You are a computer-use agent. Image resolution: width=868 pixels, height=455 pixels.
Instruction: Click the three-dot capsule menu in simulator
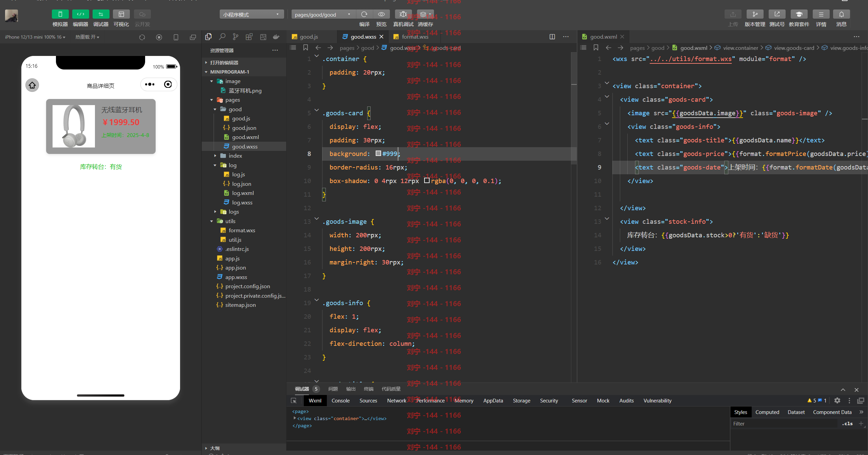(x=150, y=84)
